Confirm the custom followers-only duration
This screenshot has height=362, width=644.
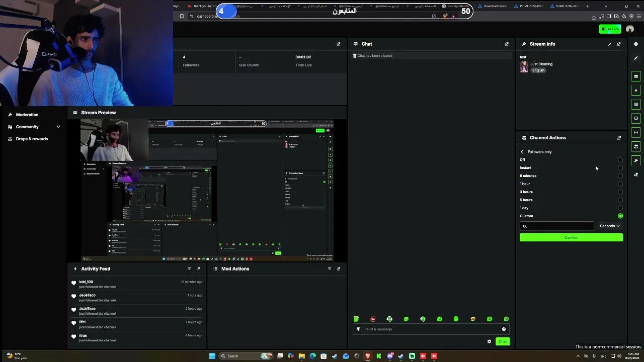(571, 238)
